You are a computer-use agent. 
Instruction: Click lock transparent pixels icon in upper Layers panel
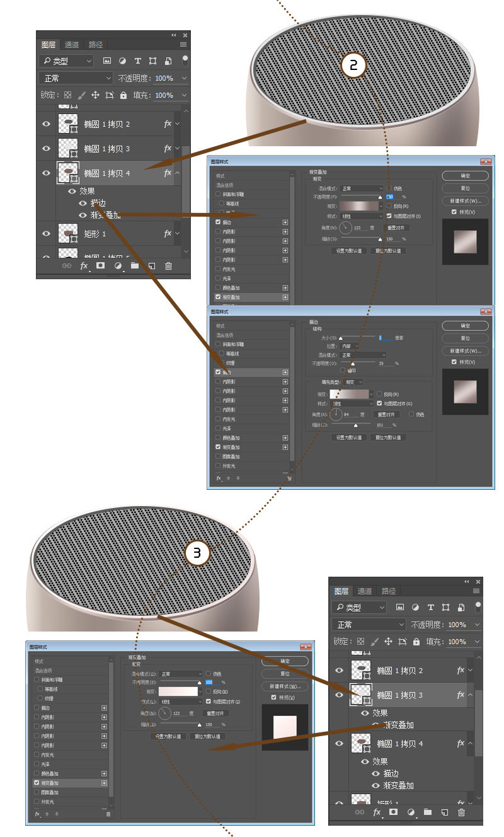click(x=67, y=95)
